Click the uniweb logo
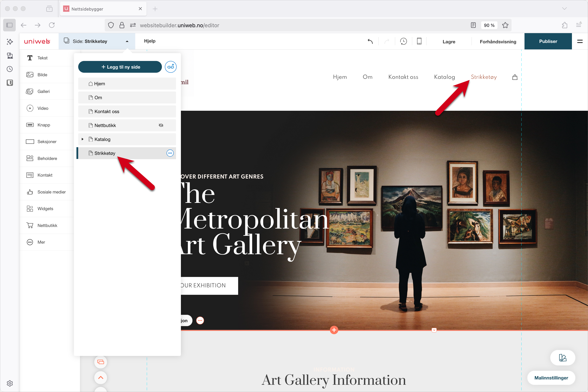Image resolution: width=588 pixels, height=392 pixels. pyautogui.click(x=37, y=41)
